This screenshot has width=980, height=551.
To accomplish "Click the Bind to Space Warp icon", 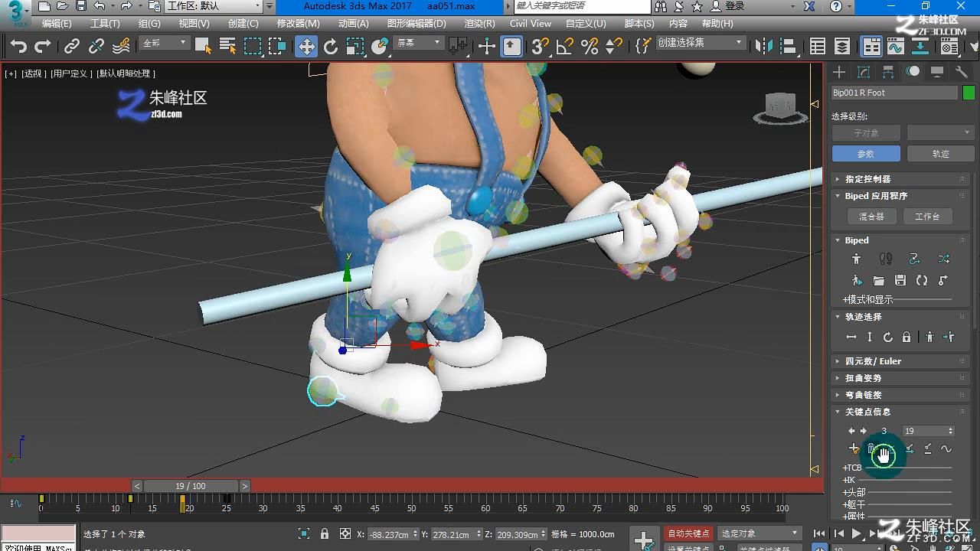I will coord(121,47).
